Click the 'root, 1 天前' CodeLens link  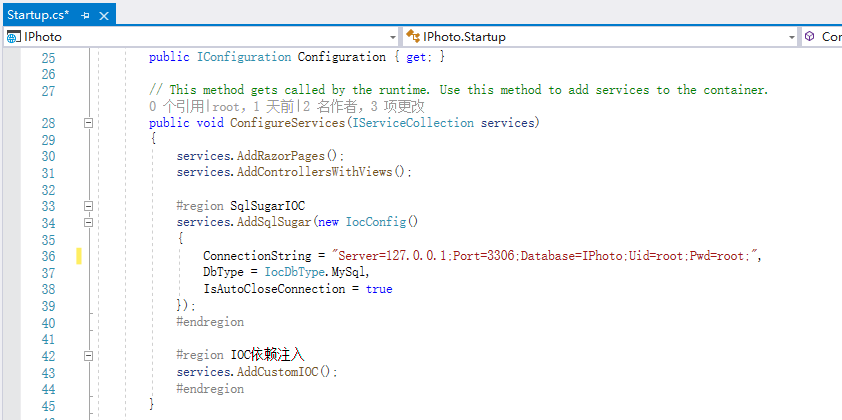point(249,107)
